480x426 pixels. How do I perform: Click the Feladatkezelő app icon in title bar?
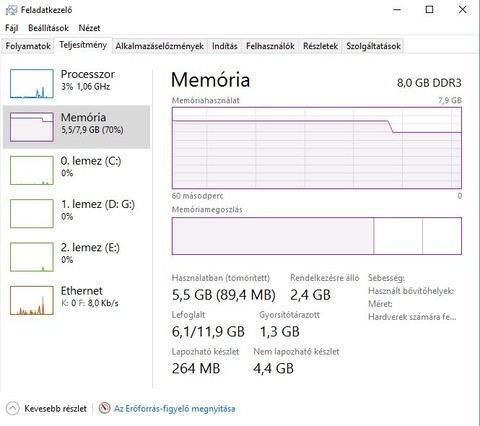(x=11, y=10)
